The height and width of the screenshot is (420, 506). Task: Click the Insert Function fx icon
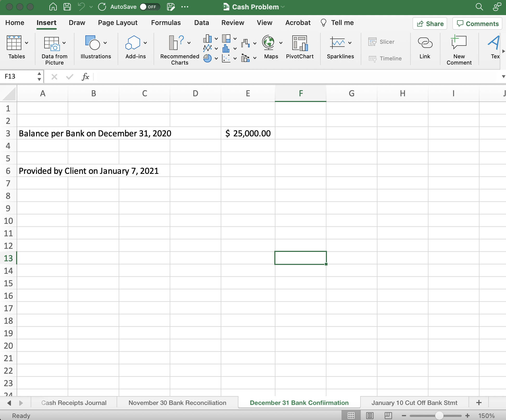85,77
